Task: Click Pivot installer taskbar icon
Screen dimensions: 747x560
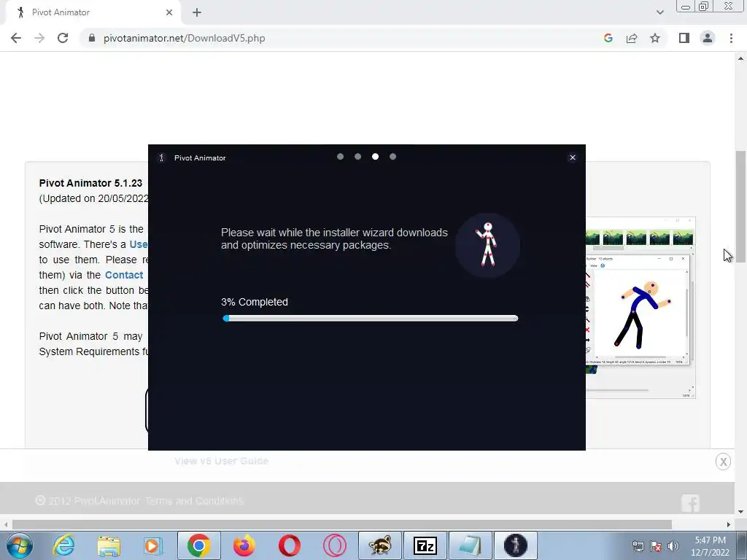Action: 516,545
